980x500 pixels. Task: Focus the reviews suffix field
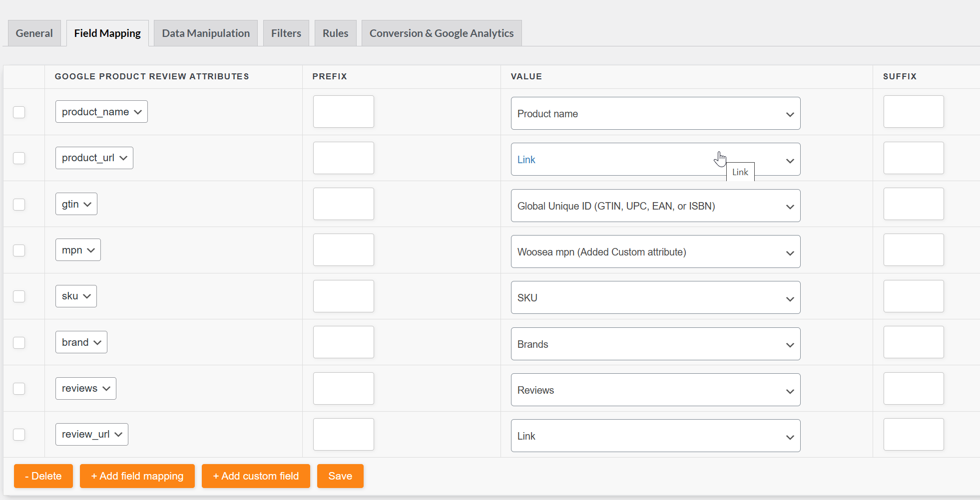coord(914,388)
